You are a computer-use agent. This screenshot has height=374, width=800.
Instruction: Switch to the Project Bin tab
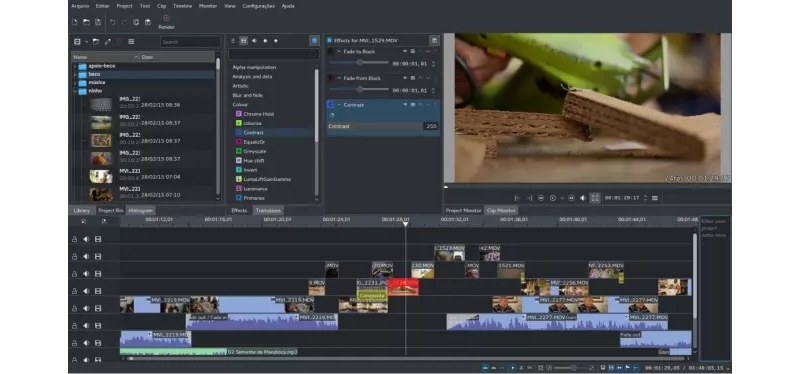[x=111, y=210]
